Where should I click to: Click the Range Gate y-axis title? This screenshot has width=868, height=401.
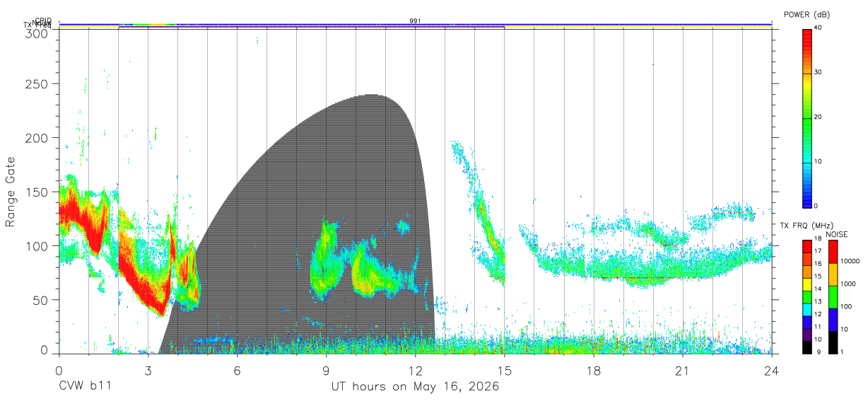point(10,192)
